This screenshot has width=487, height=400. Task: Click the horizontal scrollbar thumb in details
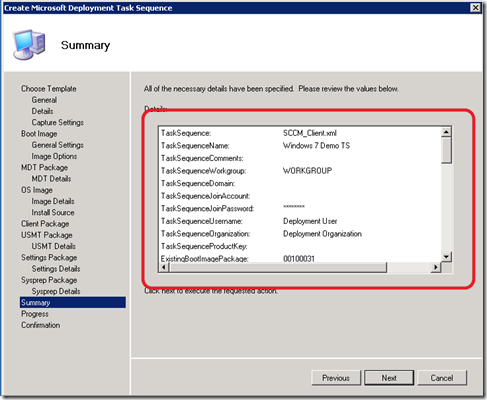point(278,267)
